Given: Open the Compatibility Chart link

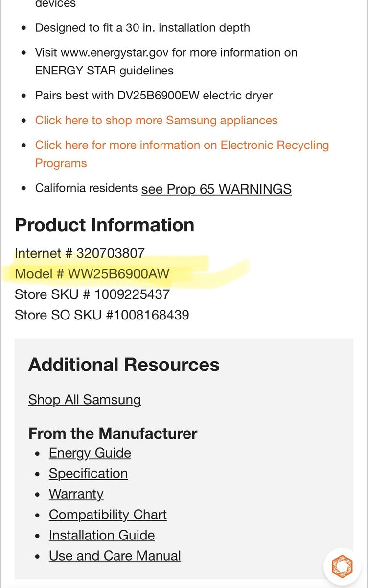Looking at the screenshot, I should coord(108,514).
